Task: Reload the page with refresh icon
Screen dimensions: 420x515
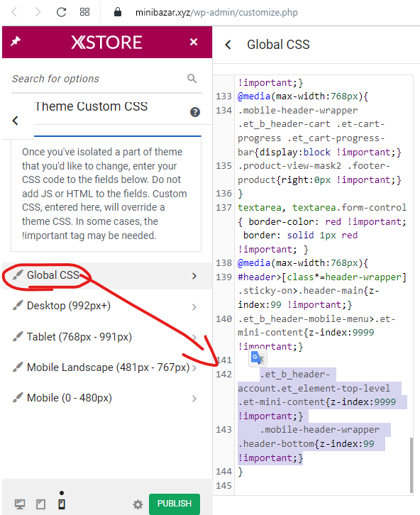Action: click(62, 12)
